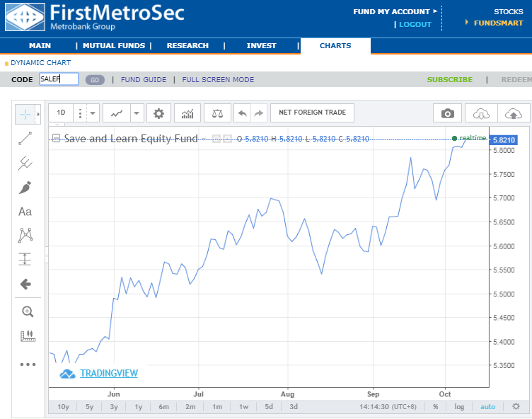Select the trend line drawing tool
532x419 pixels.
coord(25,139)
